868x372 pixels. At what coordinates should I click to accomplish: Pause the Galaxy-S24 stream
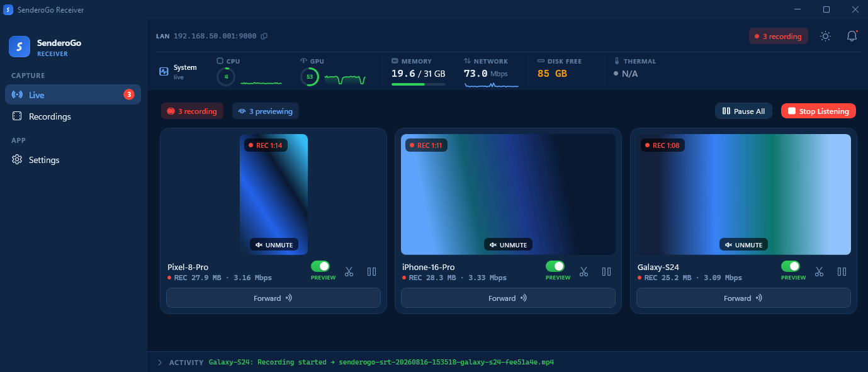842,271
